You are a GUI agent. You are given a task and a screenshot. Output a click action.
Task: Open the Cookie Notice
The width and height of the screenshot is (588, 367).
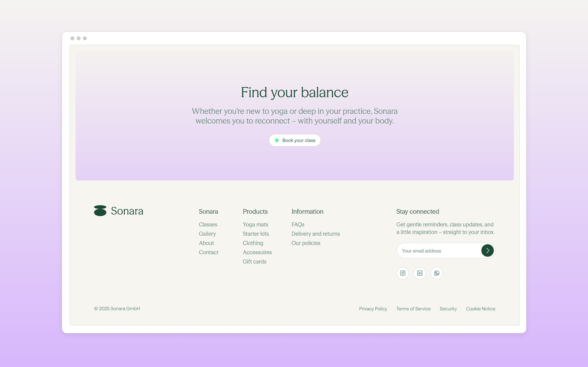[480, 309]
